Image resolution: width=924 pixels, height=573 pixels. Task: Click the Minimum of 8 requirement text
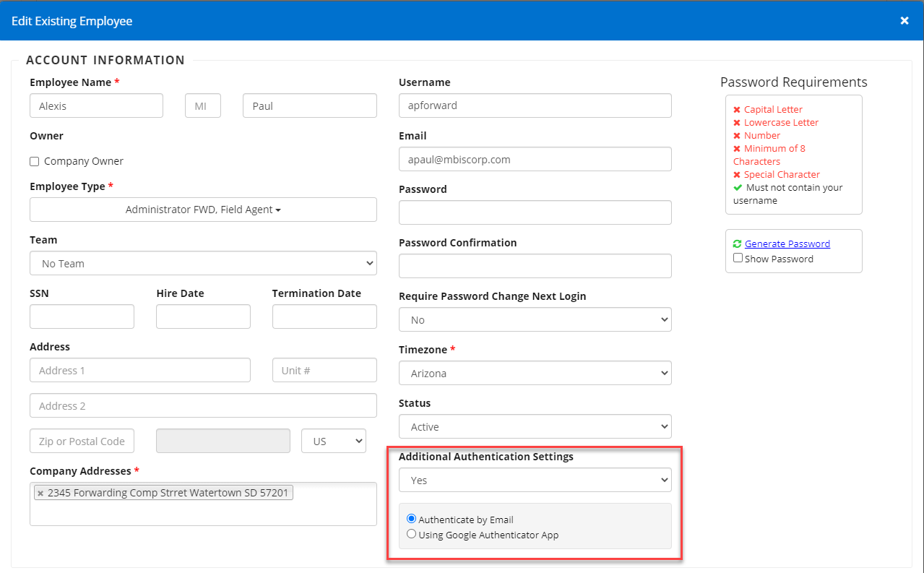click(x=769, y=155)
